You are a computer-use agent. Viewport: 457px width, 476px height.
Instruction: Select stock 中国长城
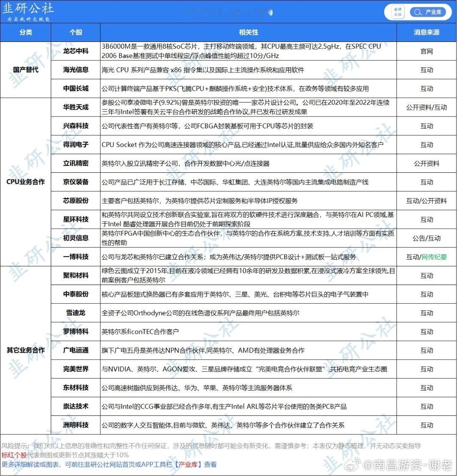(76, 89)
